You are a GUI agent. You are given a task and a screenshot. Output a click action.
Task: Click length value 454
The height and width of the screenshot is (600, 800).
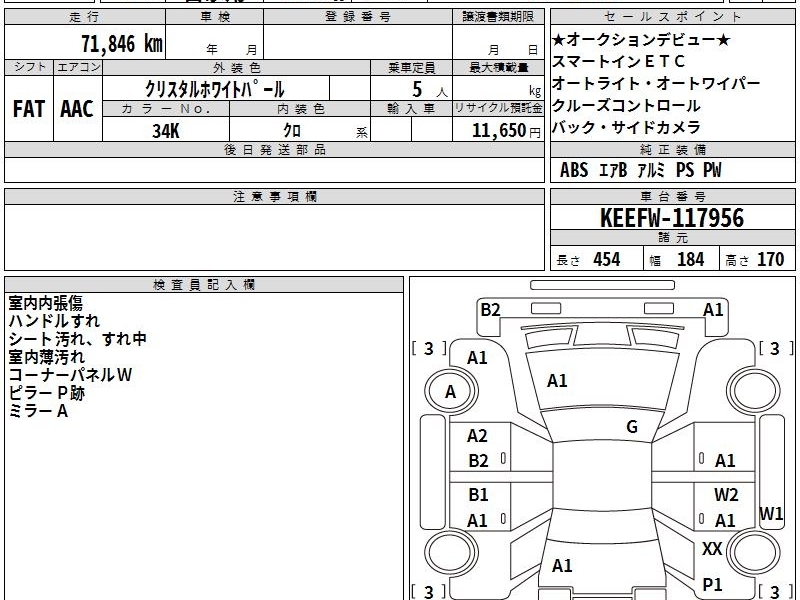(x=607, y=259)
